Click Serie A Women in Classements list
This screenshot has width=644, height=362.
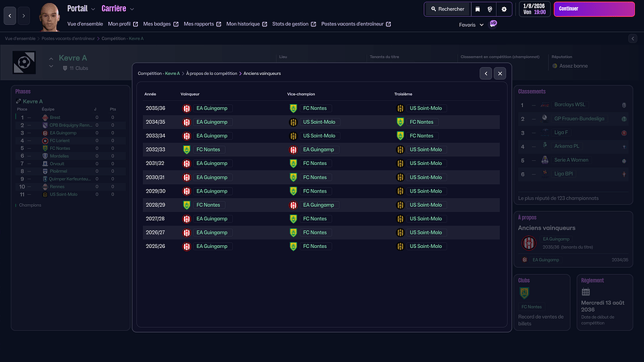click(x=571, y=160)
